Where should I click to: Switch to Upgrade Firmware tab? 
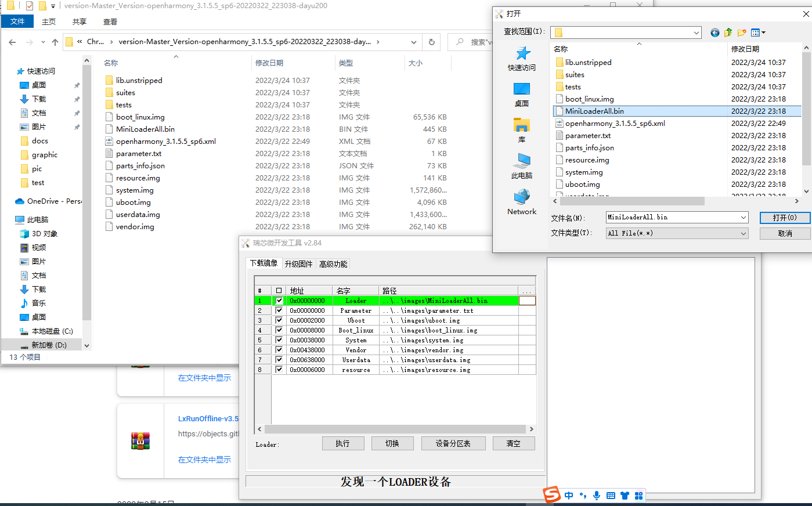pyautogui.click(x=298, y=264)
